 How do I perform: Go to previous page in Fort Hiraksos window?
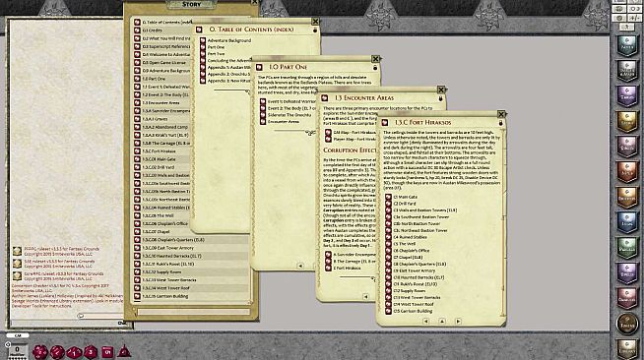click(x=426, y=321)
